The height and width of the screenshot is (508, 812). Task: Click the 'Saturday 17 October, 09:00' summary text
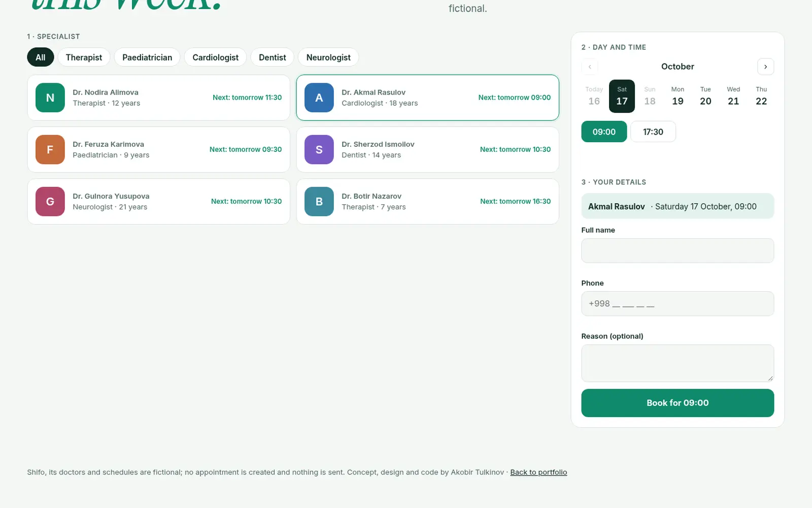pyautogui.click(x=706, y=207)
